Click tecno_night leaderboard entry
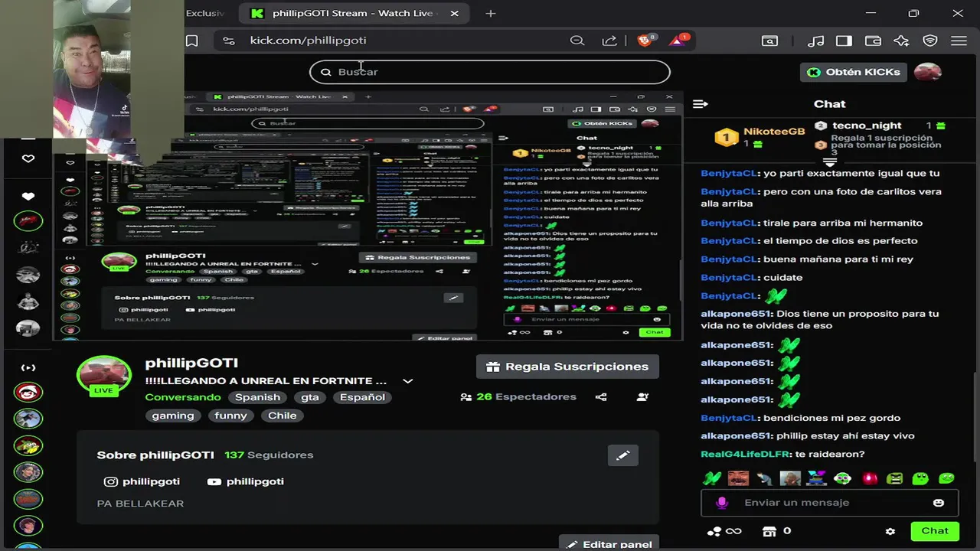 879,126
